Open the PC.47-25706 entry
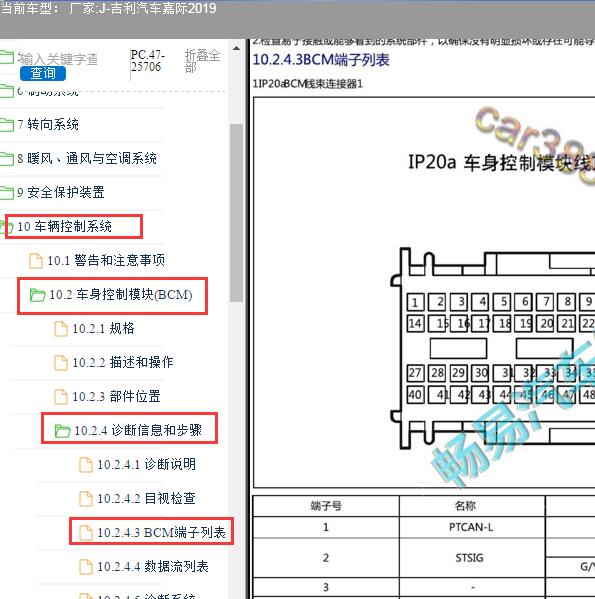Image resolution: width=595 pixels, height=599 pixels. (148, 61)
